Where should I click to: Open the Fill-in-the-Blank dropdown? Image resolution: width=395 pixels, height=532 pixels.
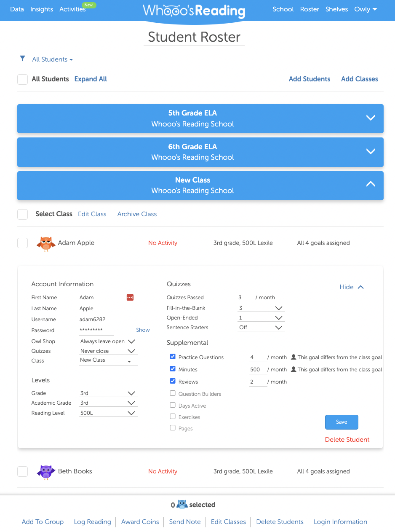click(261, 308)
